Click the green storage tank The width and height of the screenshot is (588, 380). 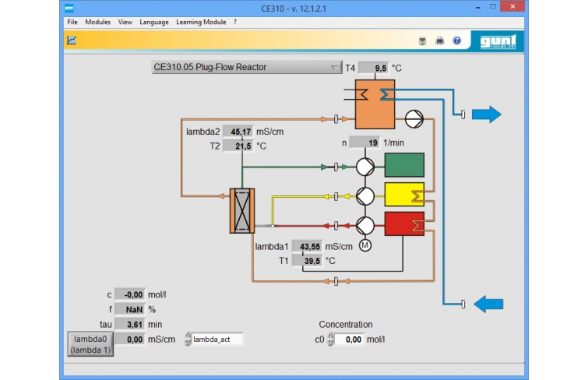(404, 164)
